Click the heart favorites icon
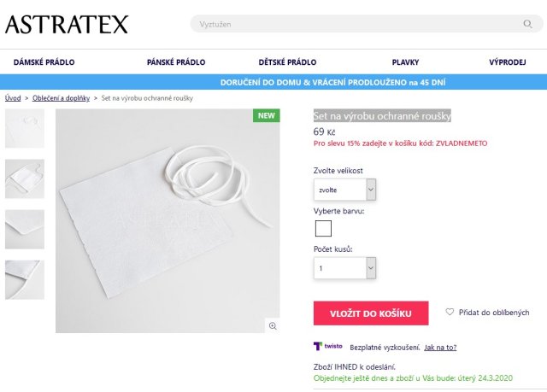This screenshot has width=547, height=392. (450, 313)
